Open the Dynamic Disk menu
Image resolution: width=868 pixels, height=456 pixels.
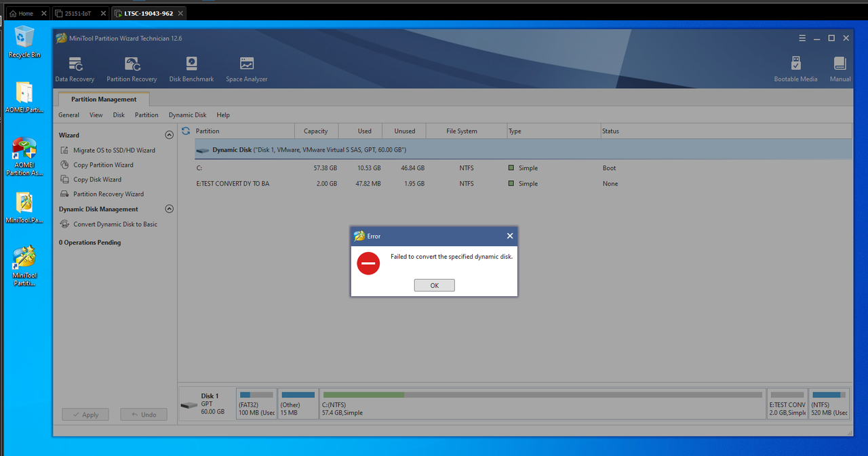coord(188,115)
